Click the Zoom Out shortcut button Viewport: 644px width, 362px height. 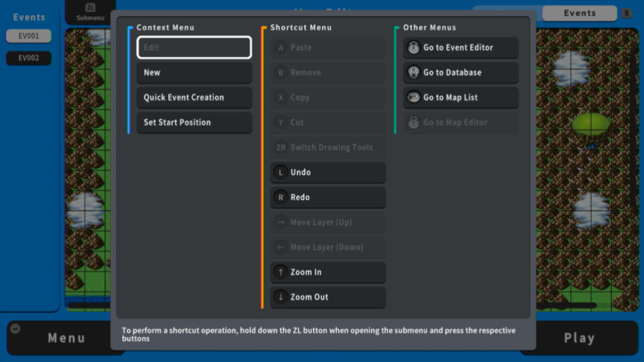pos(327,297)
